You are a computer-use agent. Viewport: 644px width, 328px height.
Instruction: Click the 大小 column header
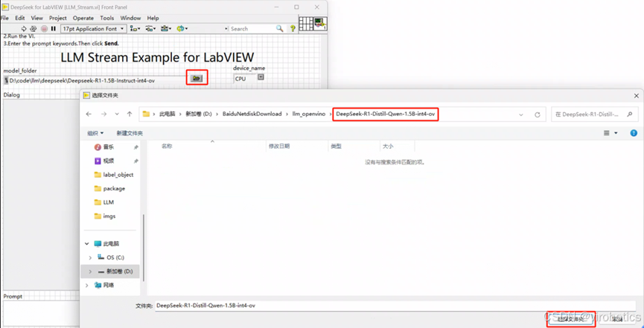coord(388,146)
